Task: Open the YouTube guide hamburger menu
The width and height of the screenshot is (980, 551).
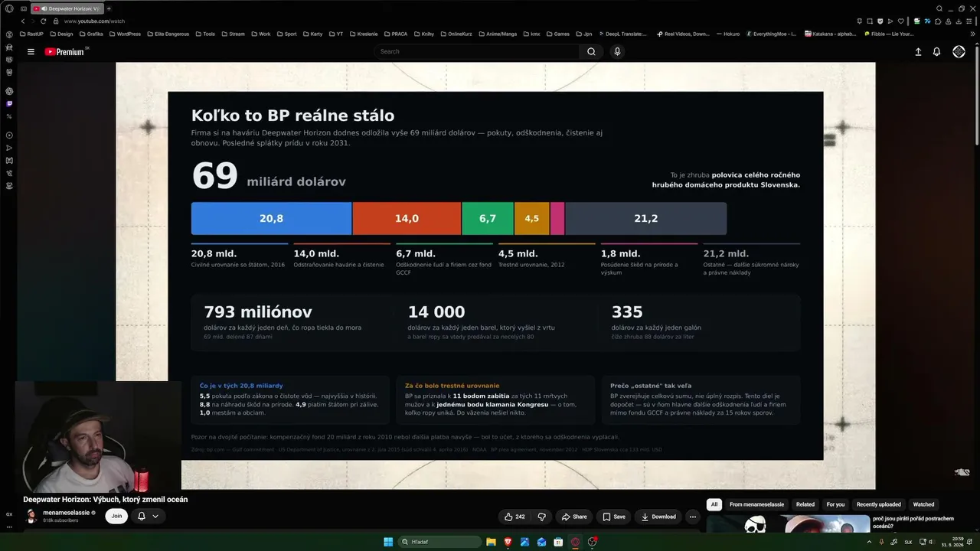Action: pyautogui.click(x=31, y=51)
